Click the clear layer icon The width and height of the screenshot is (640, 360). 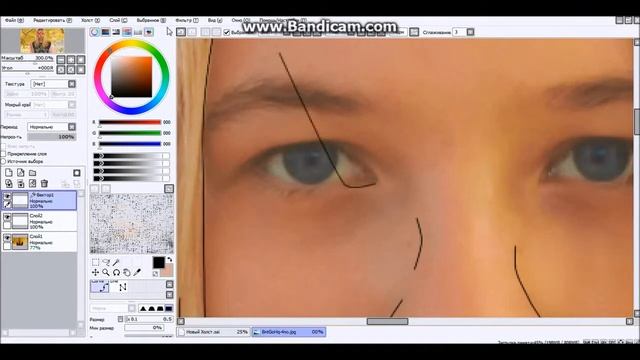coord(32,184)
